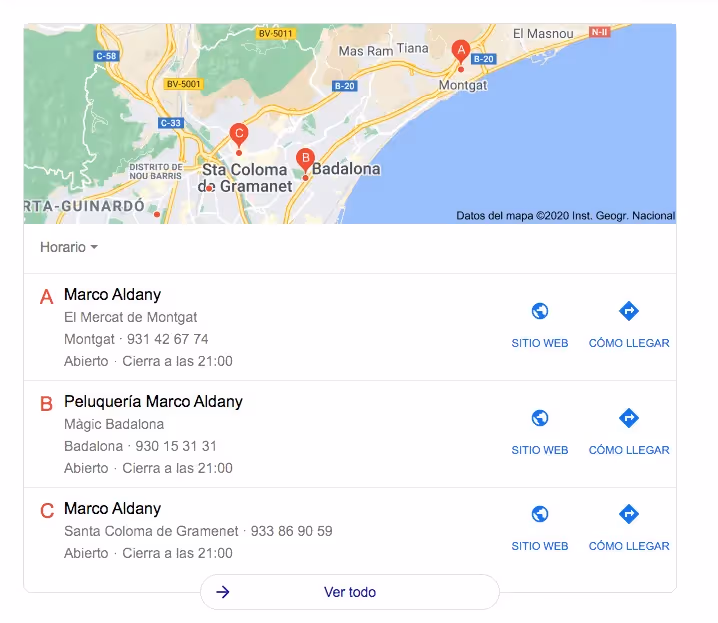718x623 pixels.
Task: Click 'Sta Coloma de Gramanet' map label
Action: coord(245,178)
